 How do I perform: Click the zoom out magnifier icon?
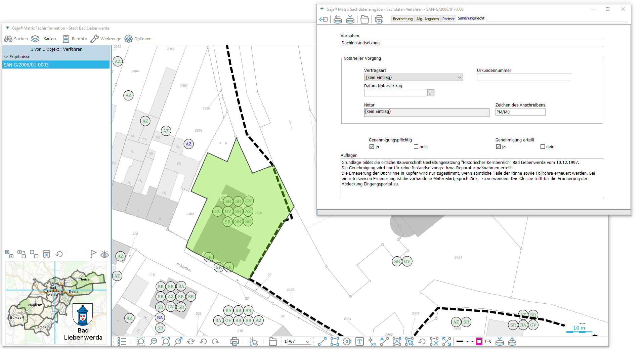(153, 342)
